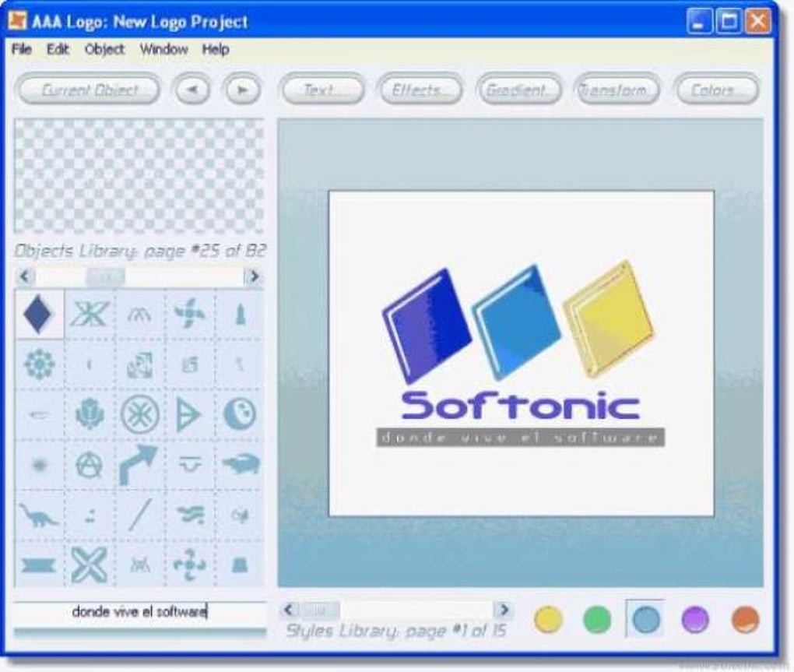This screenshot has width=794, height=672.
Task: Choose the horned bull head shape
Action: click(x=190, y=463)
